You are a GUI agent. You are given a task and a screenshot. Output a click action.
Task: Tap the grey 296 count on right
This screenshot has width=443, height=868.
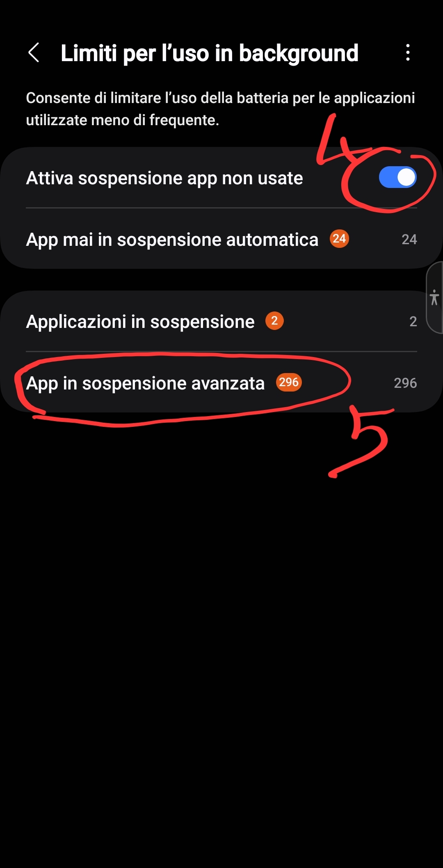click(x=405, y=383)
